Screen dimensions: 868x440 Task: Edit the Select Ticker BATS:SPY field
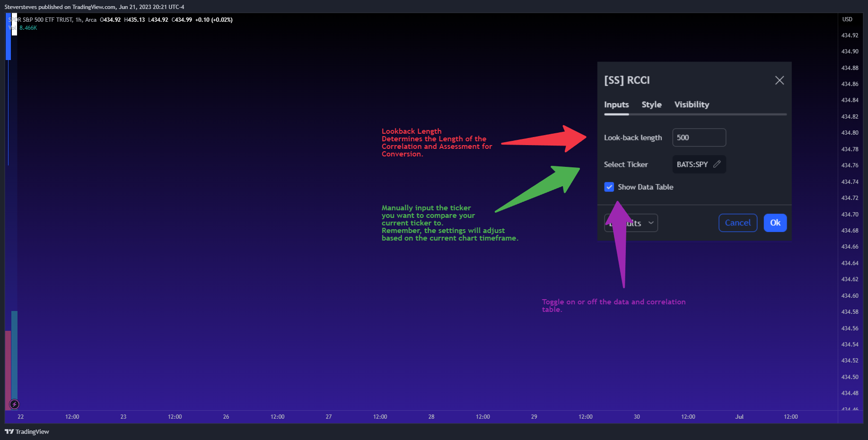pos(699,164)
